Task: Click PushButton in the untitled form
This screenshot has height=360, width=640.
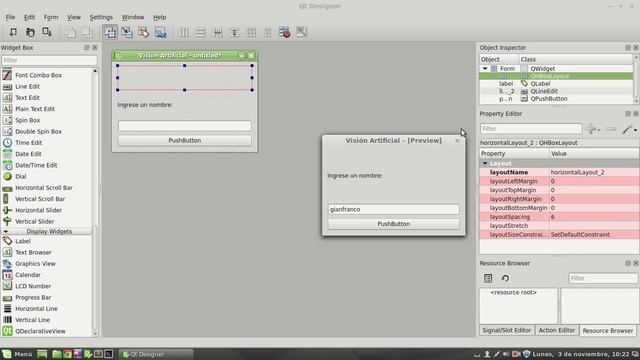Action: click(x=184, y=140)
